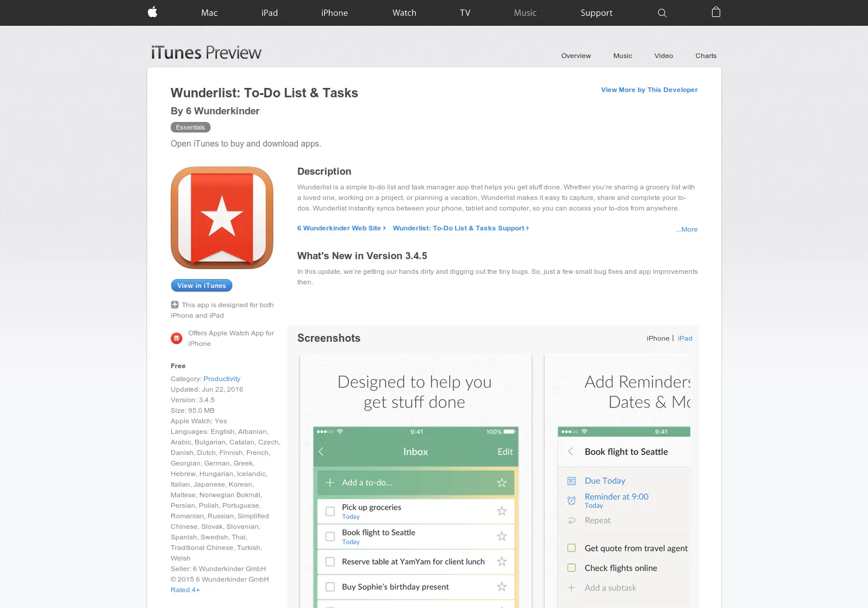Click the Add a subtask plus icon
This screenshot has height=608, width=868.
571,587
